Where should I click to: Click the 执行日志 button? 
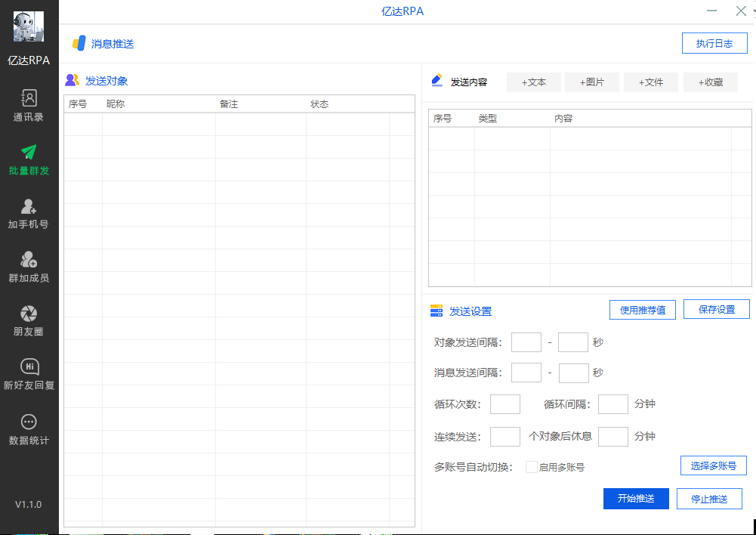coord(714,43)
